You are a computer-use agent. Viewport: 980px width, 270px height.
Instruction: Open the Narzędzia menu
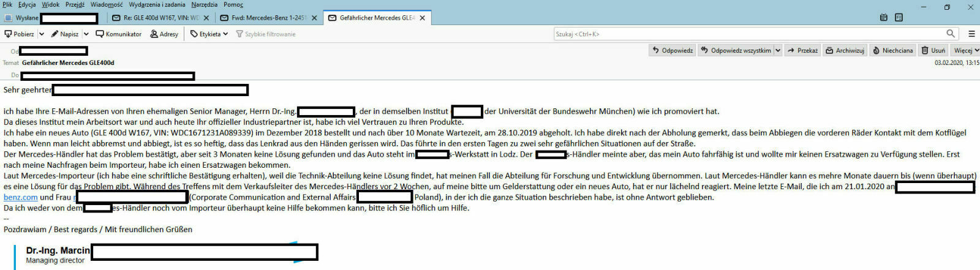point(204,4)
